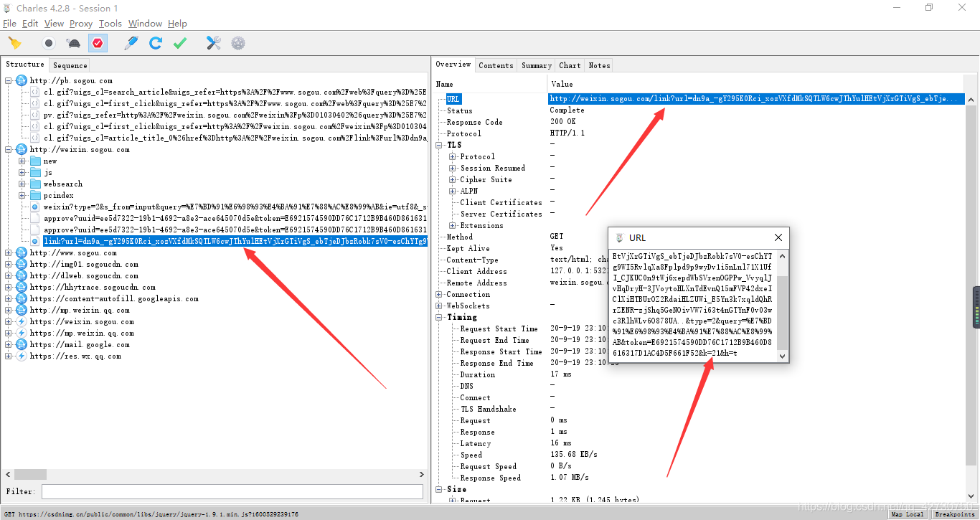Click the lightning icon beside https://mp.weixin.qq.com
980x520 pixels.
[21, 333]
